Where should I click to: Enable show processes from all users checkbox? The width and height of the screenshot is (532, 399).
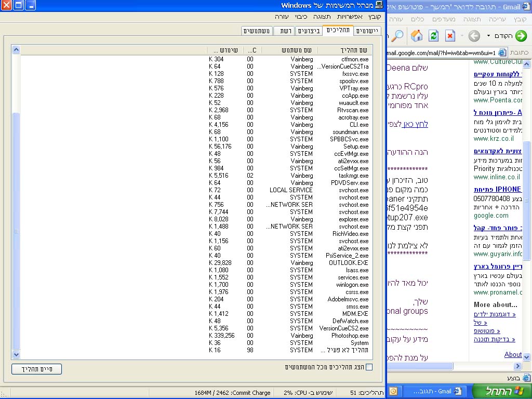369,367
